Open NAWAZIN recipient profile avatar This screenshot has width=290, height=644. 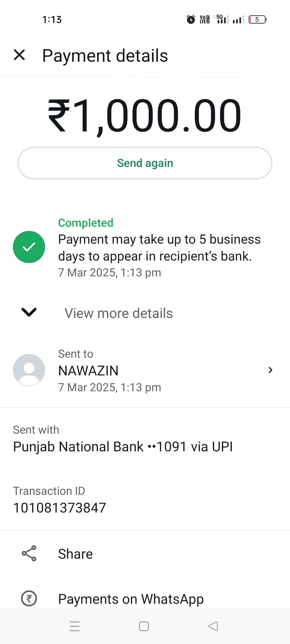point(29,370)
